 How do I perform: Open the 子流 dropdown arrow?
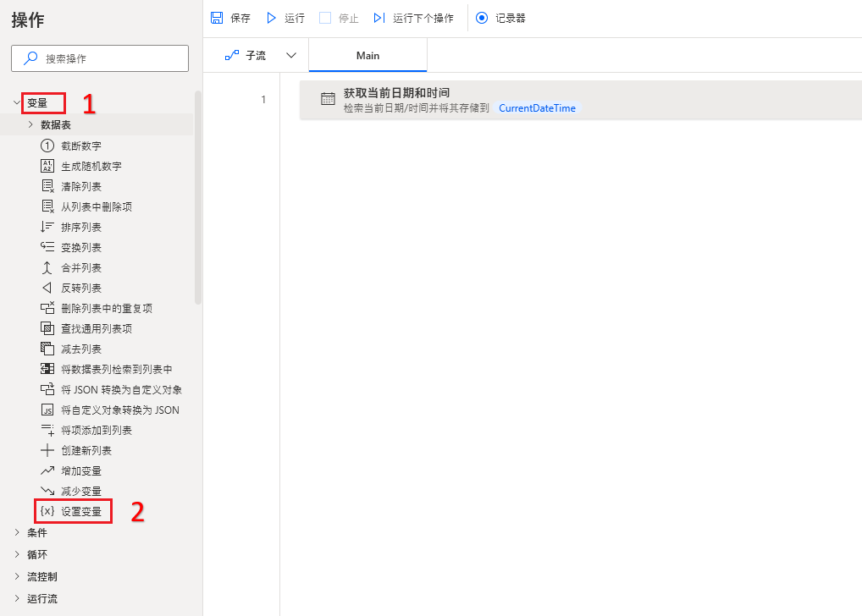[291, 56]
